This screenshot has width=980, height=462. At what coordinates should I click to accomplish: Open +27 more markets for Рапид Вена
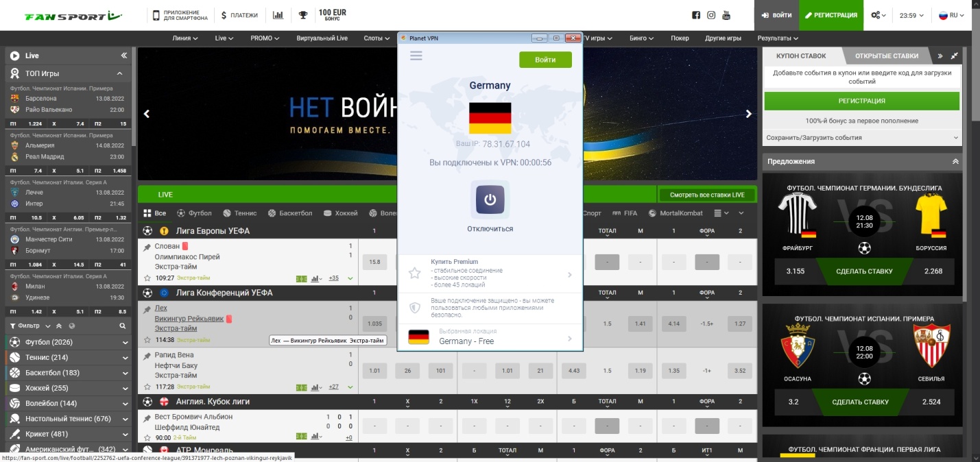click(334, 387)
